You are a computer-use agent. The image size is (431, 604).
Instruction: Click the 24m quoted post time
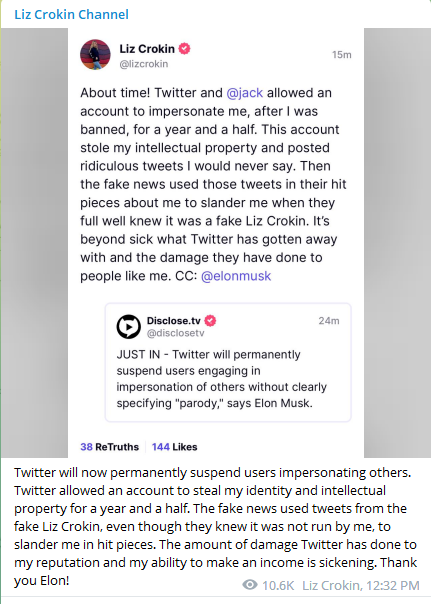coord(329,321)
